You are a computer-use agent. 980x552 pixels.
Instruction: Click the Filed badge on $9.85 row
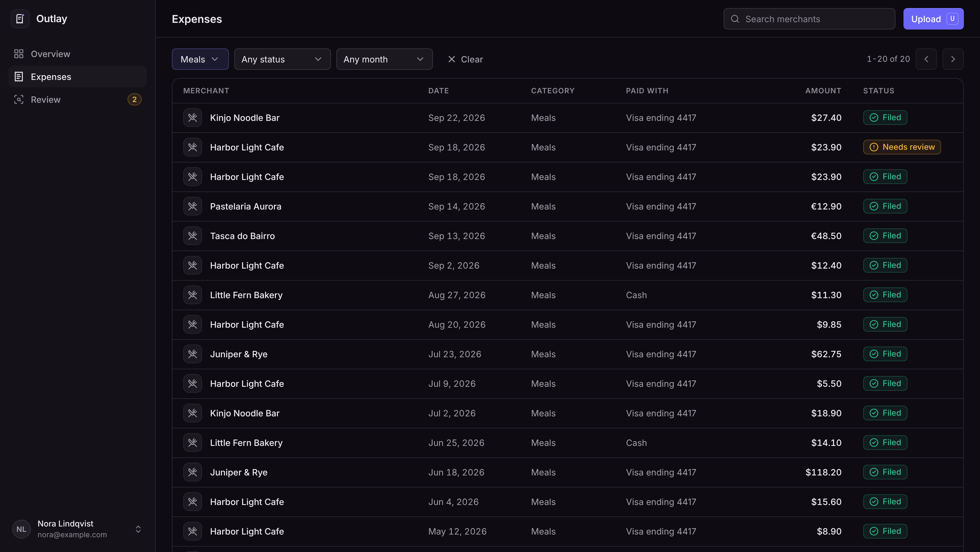coord(885,324)
